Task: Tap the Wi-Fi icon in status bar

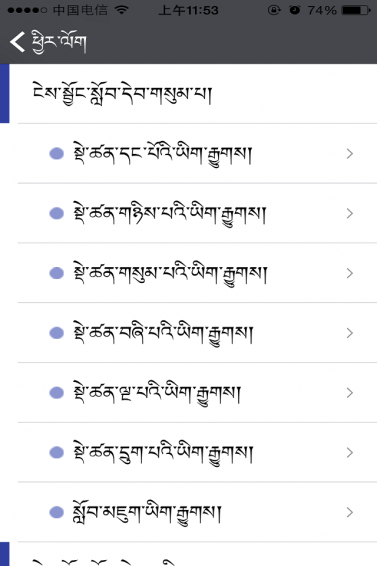Action: point(122,10)
